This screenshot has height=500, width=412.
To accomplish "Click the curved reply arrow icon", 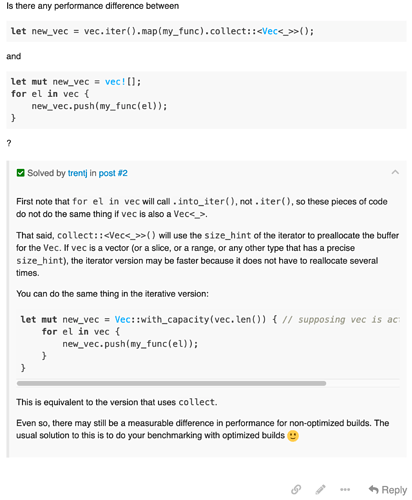I will [x=374, y=490].
